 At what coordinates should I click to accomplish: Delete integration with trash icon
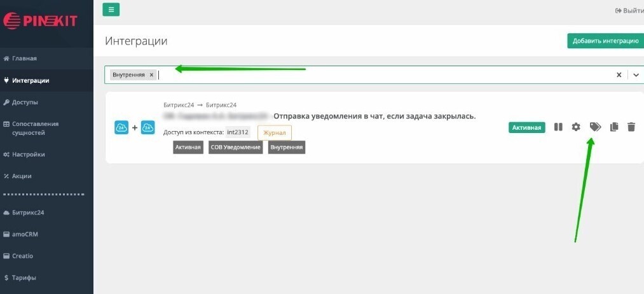pos(631,127)
